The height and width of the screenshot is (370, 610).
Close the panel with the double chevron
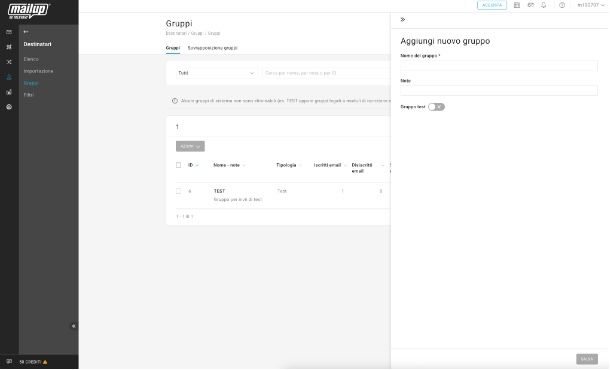[x=403, y=19]
